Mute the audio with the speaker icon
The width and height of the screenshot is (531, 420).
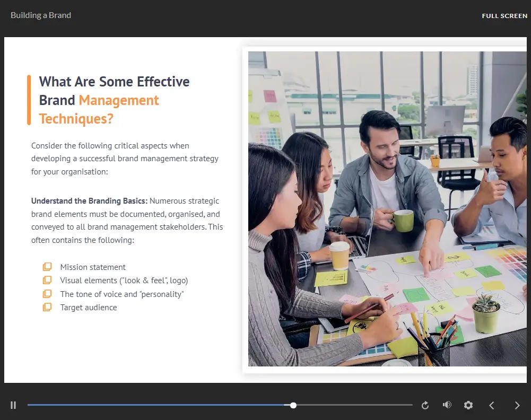pyautogui.click(x=447, y=405)
